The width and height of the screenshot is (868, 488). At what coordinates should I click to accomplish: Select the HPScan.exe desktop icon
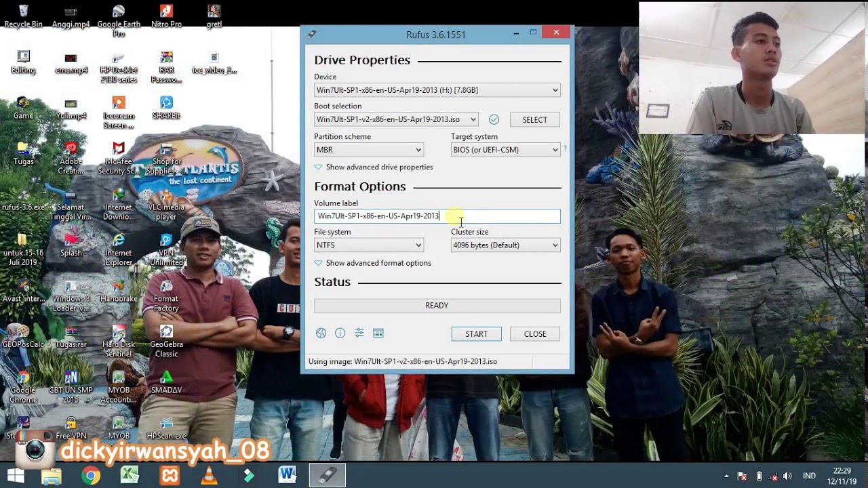click(166, 428)
